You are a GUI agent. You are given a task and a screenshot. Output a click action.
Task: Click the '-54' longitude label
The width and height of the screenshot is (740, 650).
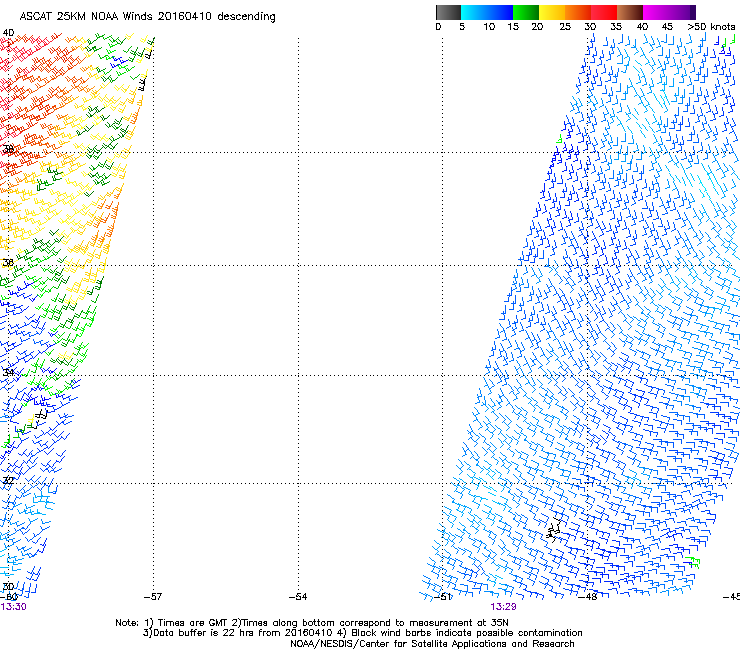point(298,597)
